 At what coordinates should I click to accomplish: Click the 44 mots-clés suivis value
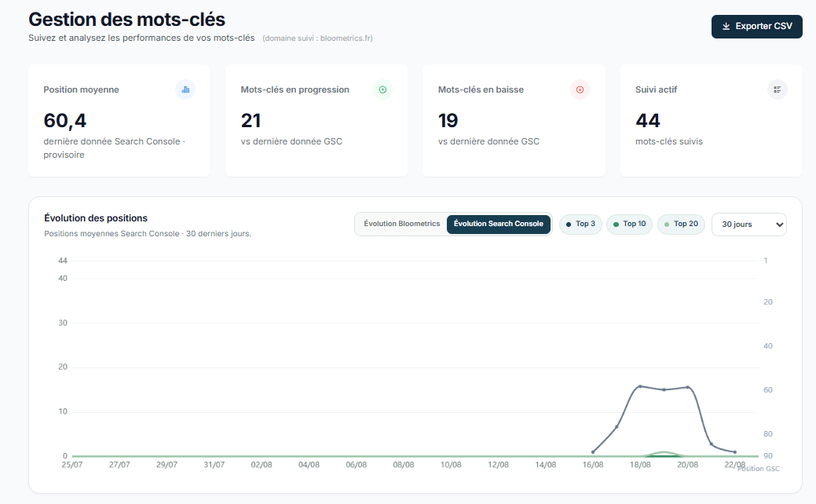point(648,121)
